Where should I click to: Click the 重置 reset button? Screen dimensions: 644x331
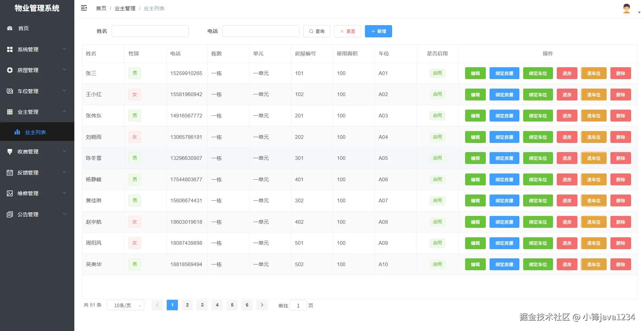[x=348, y=31]
